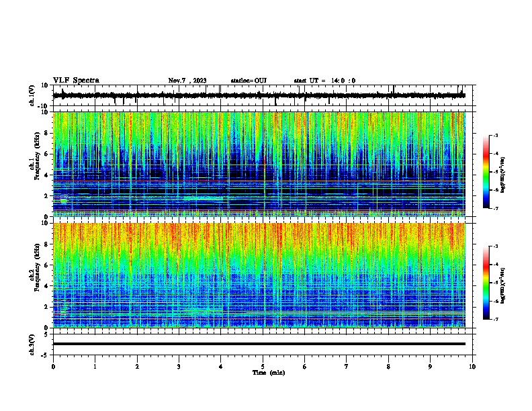Click time axis tick label "9"
532x411 pixels.
(x=430, y=367)
